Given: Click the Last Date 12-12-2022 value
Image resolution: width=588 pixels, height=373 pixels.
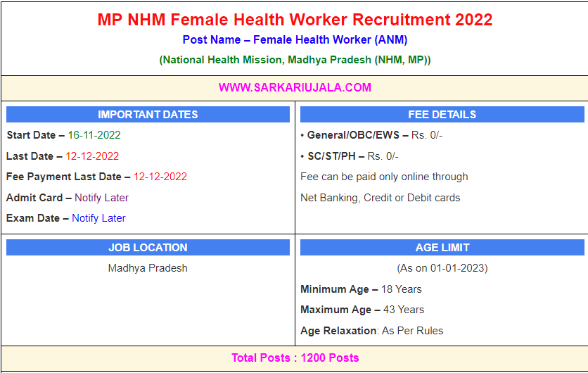Looking at the screenshot, I should tap(92, 156).
